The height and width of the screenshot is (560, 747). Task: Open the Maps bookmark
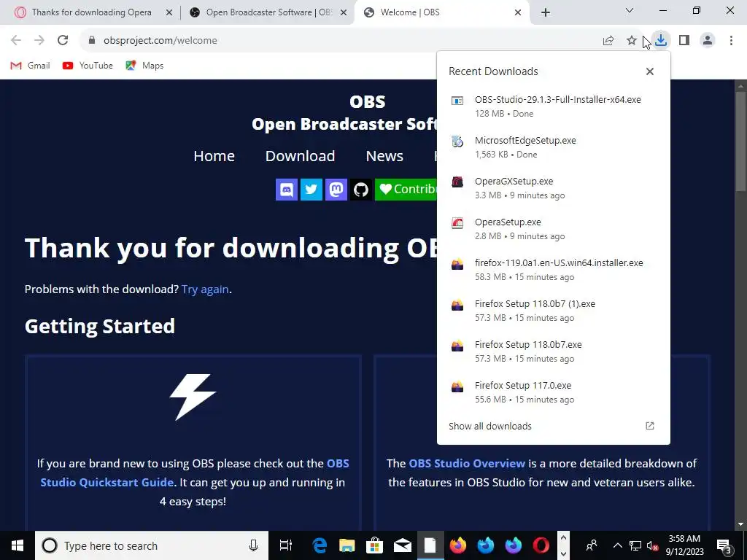click(x=144, y=66)
